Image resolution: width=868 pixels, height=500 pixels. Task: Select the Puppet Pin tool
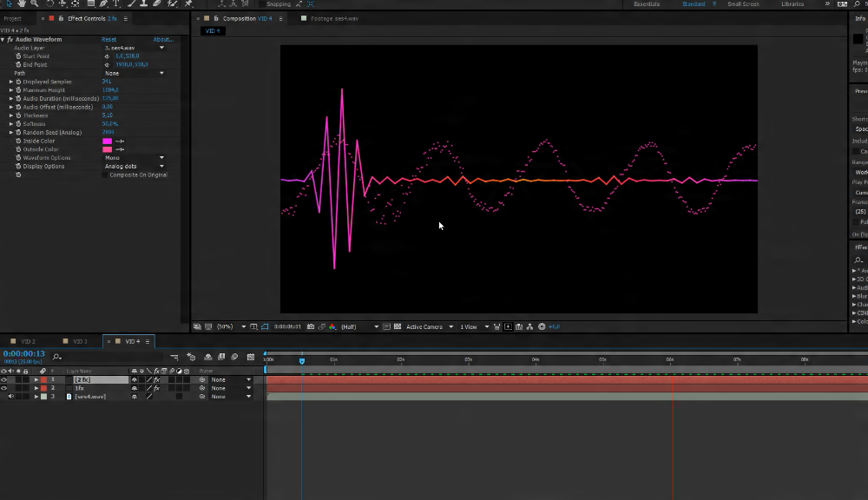point(188,3)
